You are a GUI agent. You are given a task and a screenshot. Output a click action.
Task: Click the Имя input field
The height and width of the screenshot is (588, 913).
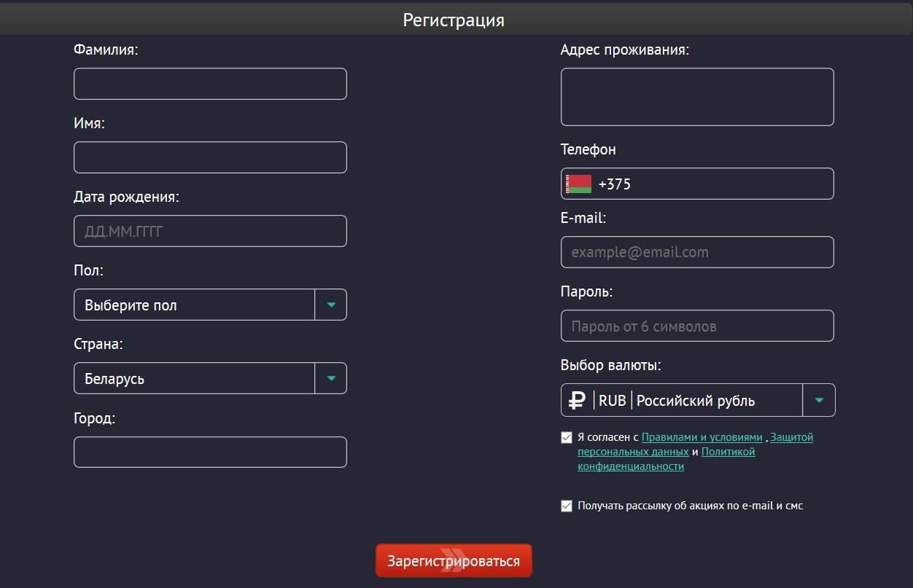[x=210, y=157]
